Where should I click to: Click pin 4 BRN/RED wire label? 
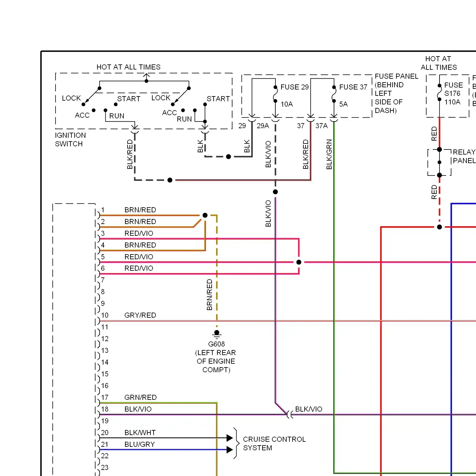coord(140,245)
